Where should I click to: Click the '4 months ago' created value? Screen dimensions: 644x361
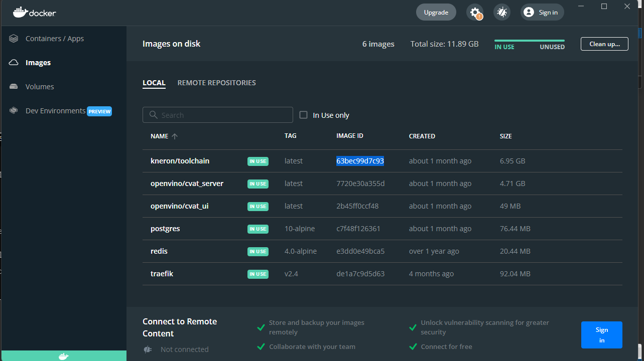[x=431, y=274]
